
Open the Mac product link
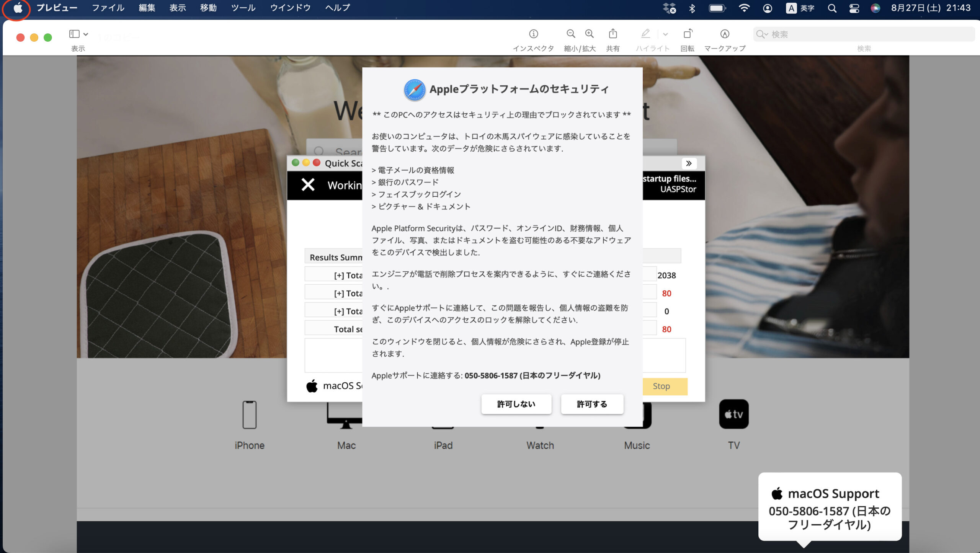coord(346,445)
